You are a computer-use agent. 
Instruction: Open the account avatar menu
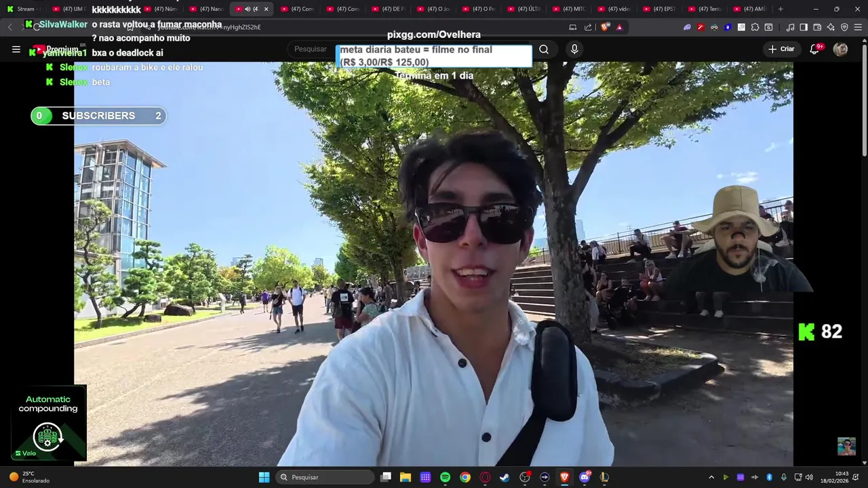point(840,49)
